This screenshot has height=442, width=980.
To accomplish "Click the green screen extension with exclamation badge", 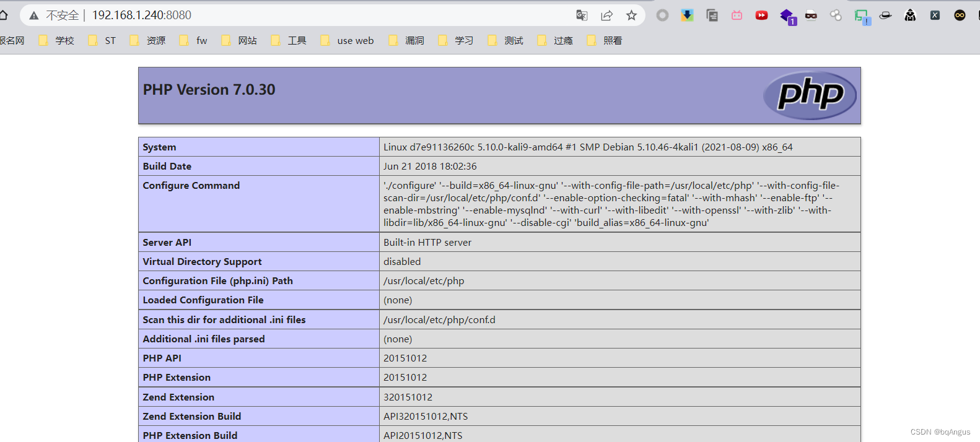I will (862, 17).
